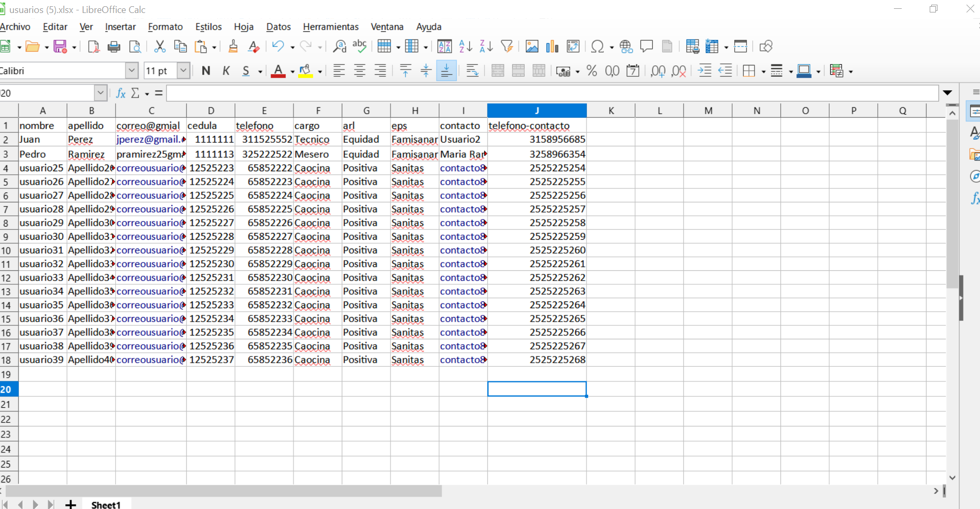Toggle Italic formatting button K

pyautogui.click(x=226, y=71)
